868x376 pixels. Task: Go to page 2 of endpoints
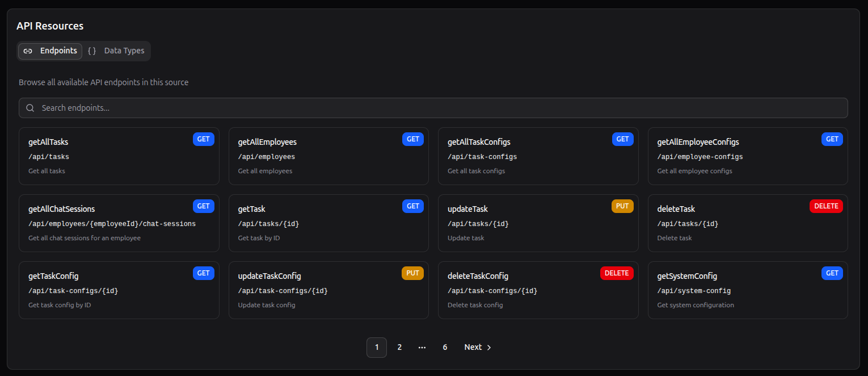tap(399, 347)
